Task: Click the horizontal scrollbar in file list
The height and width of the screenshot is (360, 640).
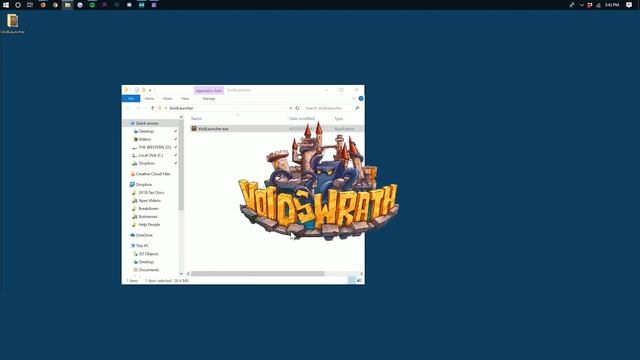Action: pyautogui.click(x=258, y=274)
